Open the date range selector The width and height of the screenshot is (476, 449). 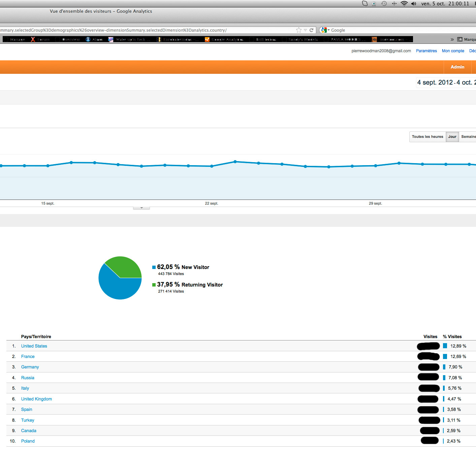point(446,83)
